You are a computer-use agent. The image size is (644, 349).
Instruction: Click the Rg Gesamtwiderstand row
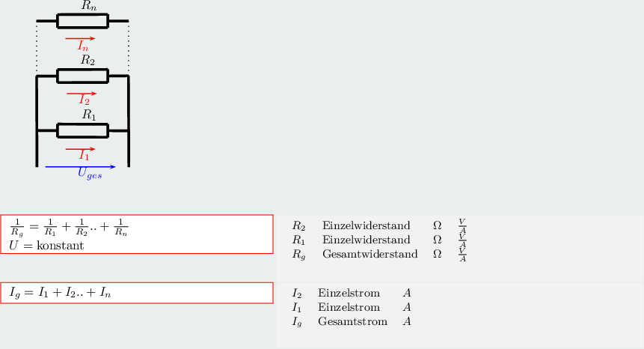click(x=379, y=254)
